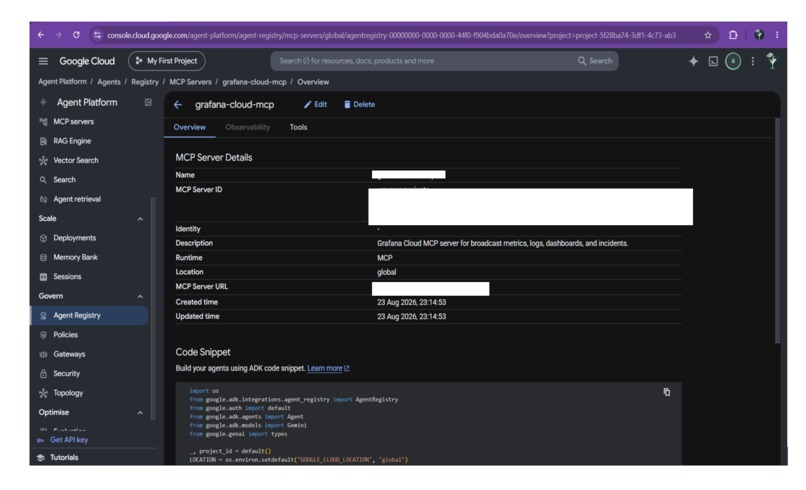
Task: Select the Grafana Cloud MCP description text
Action: (502, 244)
